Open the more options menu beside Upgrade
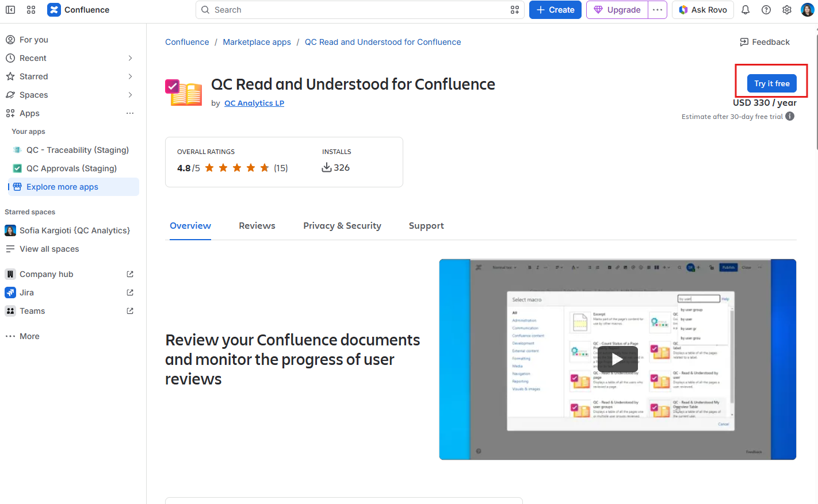 [x=658, y=10]
